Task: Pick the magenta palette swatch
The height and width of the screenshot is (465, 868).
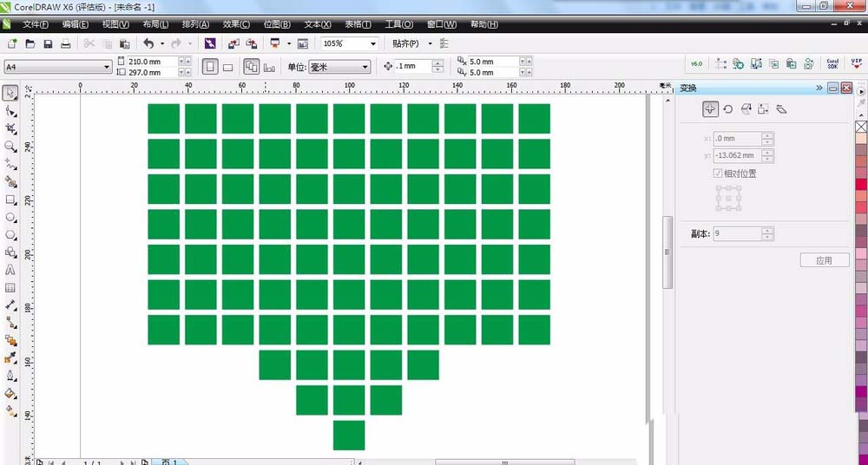Action: 861,392
